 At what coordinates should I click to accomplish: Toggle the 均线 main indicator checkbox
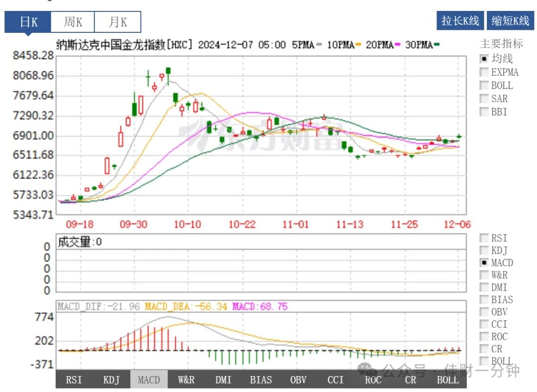click(x=484, y=59)
